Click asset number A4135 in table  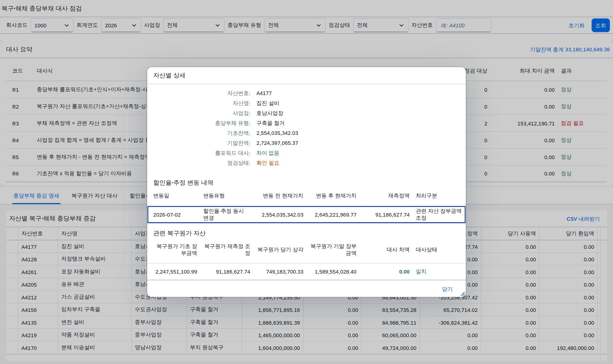(29, 323)
